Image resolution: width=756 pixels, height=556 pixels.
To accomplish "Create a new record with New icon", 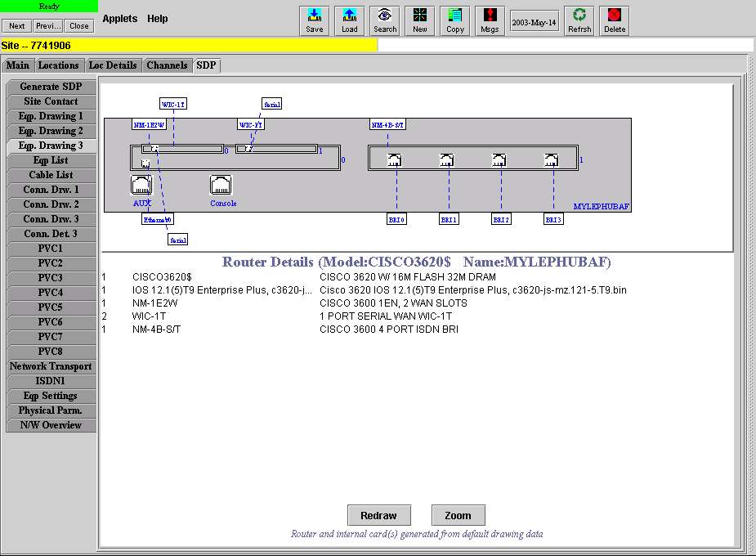I will click(420, 20).
